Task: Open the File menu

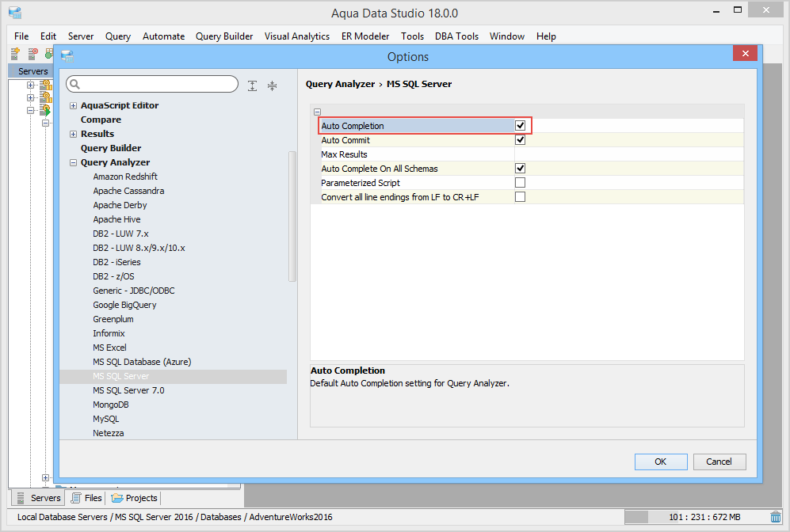Action: [21, 36]
